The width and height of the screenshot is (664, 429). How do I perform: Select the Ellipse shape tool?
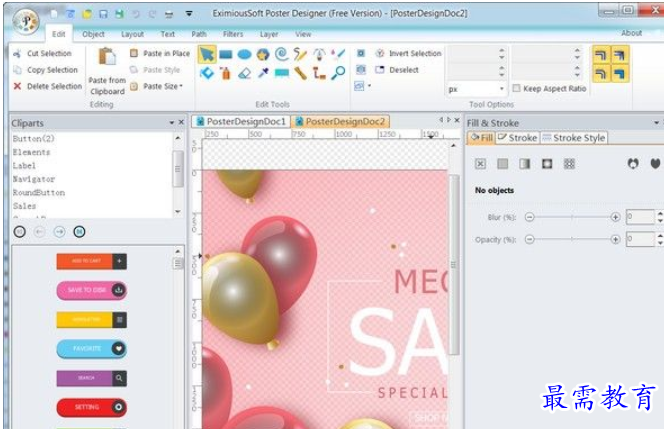click(x=244, y=54)
